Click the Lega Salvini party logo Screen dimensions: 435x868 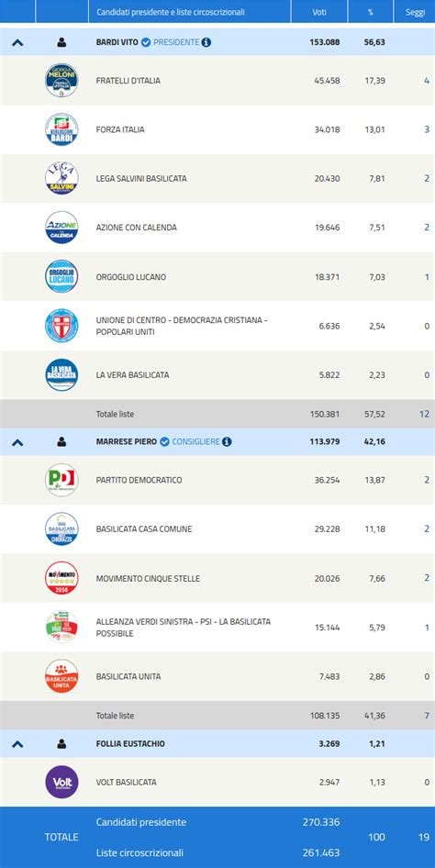point(61,178)
